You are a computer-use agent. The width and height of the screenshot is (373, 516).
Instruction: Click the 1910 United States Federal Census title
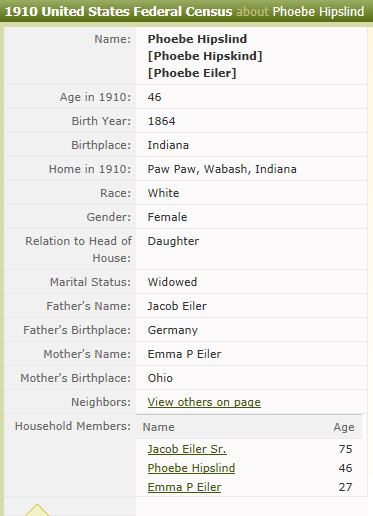pyautogui.click(x=118, y=12)
